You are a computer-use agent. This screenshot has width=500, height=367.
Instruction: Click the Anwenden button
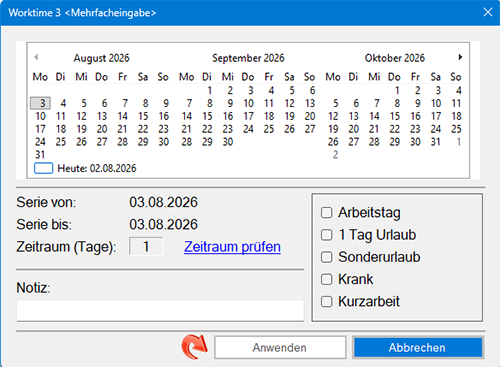click(x=280, y=347)
